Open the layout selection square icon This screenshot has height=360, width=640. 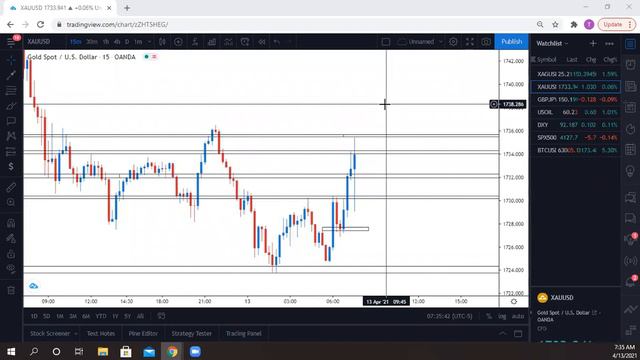(386, 42)
